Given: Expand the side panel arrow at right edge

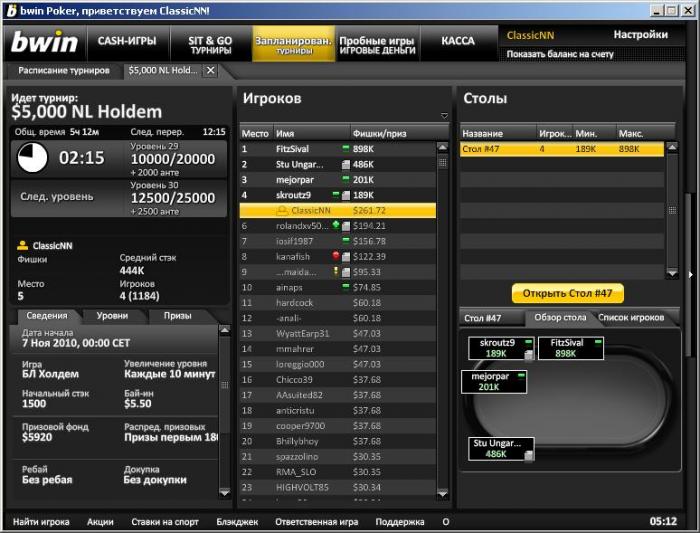Looking at the screenshot, I should click(690, 275).
